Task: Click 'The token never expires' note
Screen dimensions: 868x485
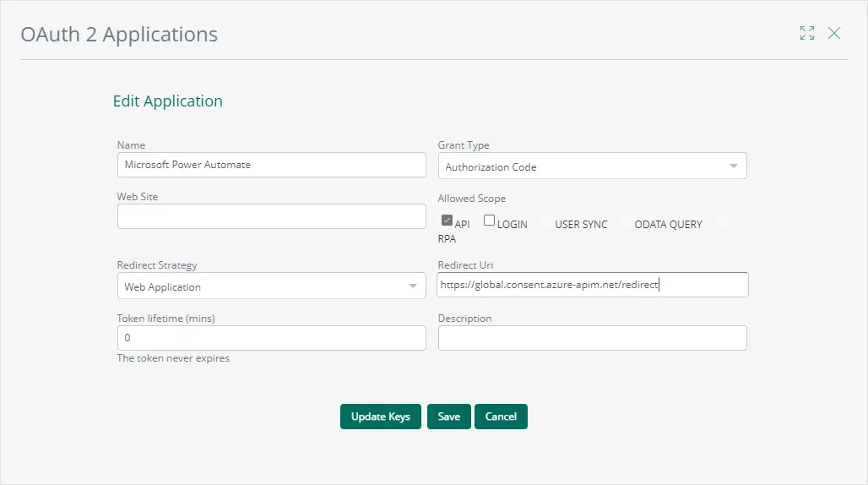Action: coord(173,358)
